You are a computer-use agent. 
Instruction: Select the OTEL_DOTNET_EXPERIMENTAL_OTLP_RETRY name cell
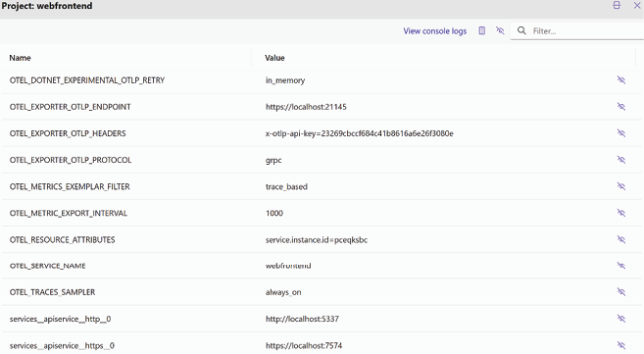point(87,80)
